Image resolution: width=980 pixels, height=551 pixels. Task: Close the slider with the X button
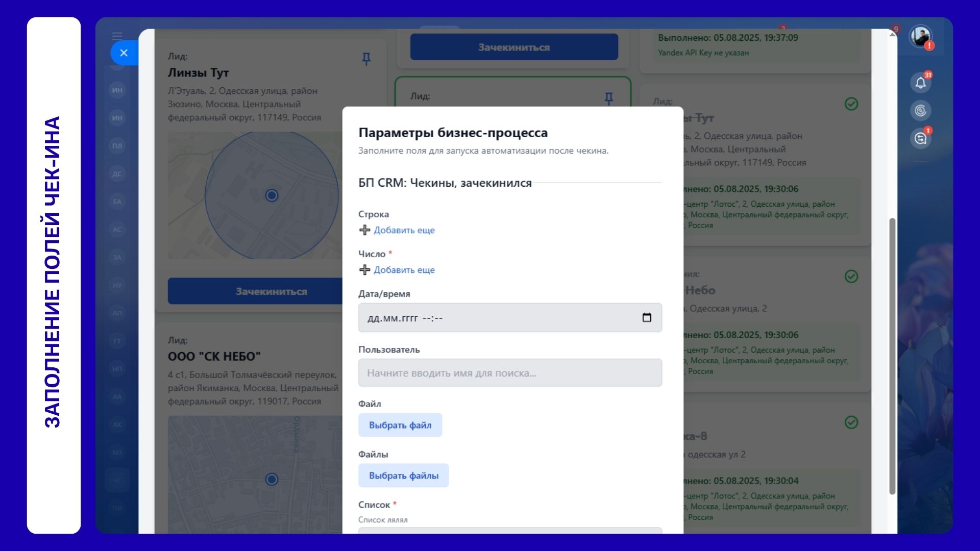click(124, 53)
